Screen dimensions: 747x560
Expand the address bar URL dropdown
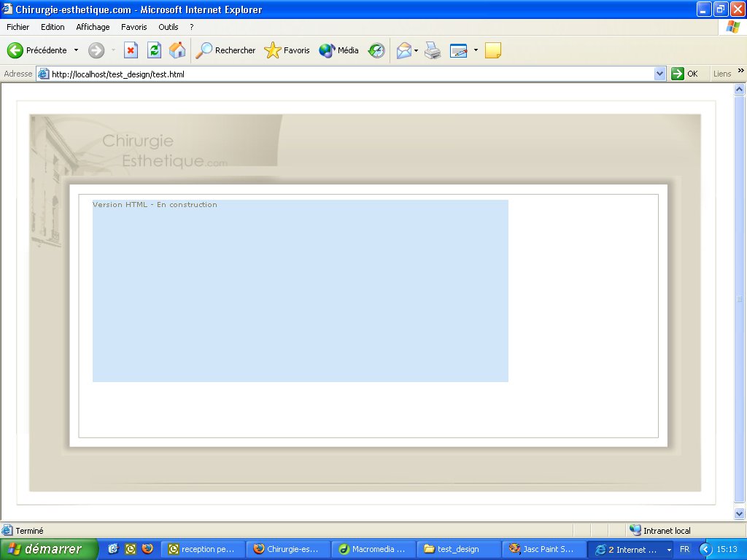pos(659,74)
